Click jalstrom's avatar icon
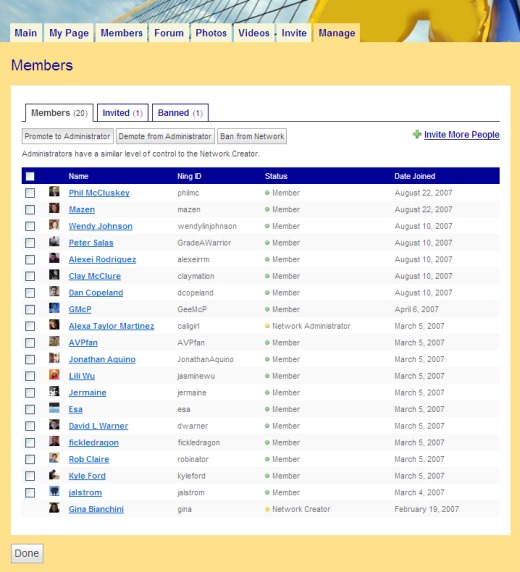Viewport: 520px width, 572px height. (54, 491)
